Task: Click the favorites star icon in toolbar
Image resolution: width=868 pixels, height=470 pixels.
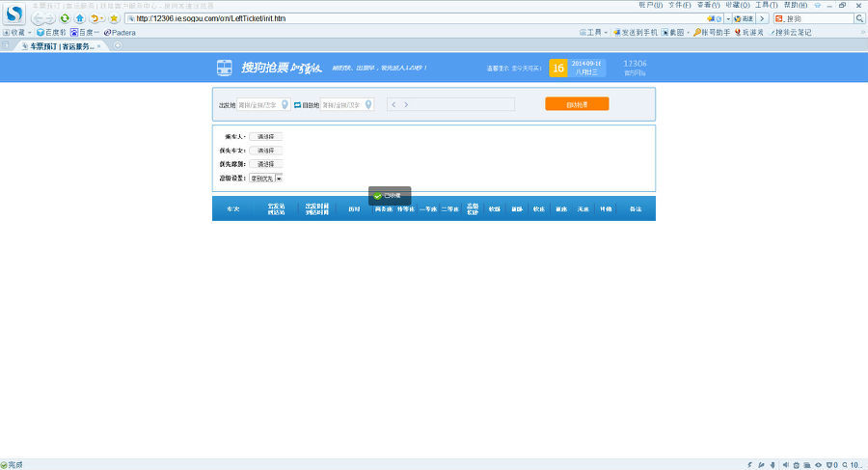Action: click(114, 18)
